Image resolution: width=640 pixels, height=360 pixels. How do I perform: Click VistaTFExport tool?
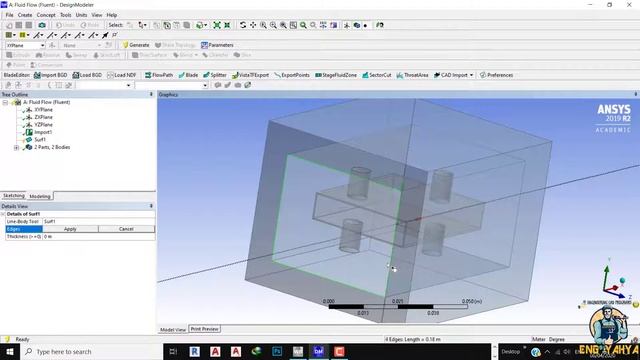(x=250, y=75)
